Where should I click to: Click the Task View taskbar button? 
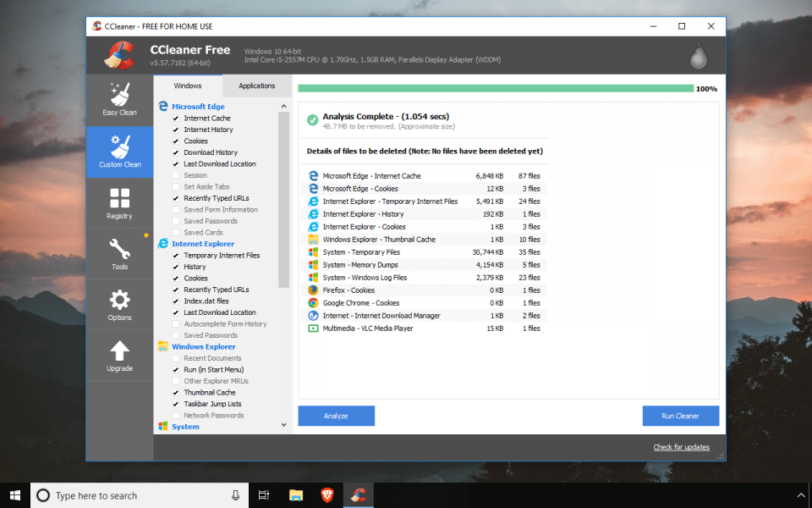pyautogui.click(x=264, y=495)
